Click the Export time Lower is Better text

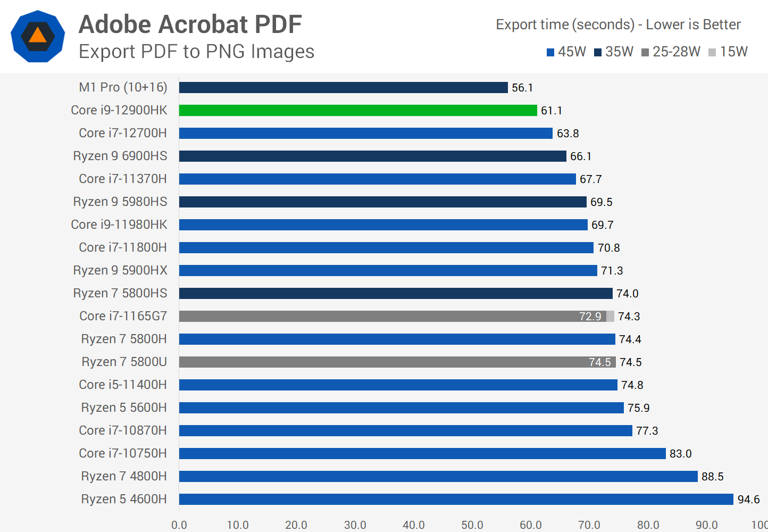[618, 24]
